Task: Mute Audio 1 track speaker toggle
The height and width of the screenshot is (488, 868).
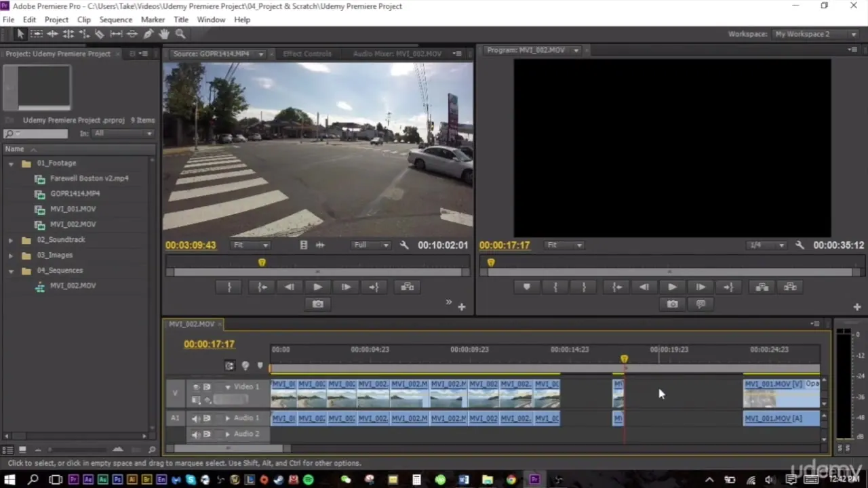Action: tap(196, 418)
